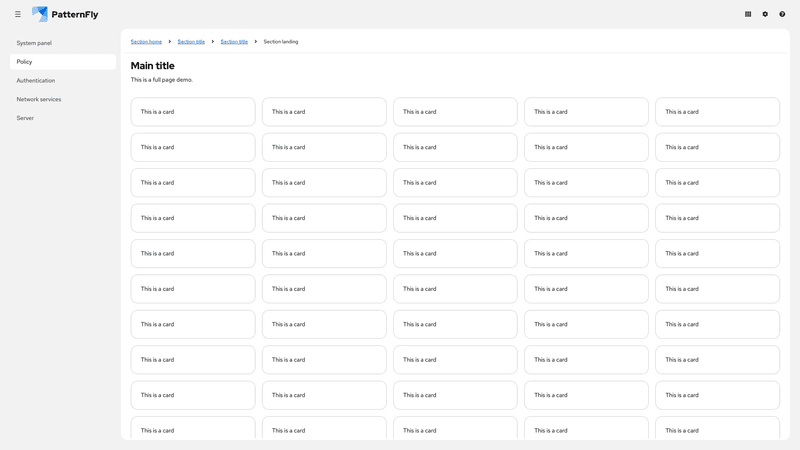Select Server in the side navigation
800x450 pixels.
25,118
